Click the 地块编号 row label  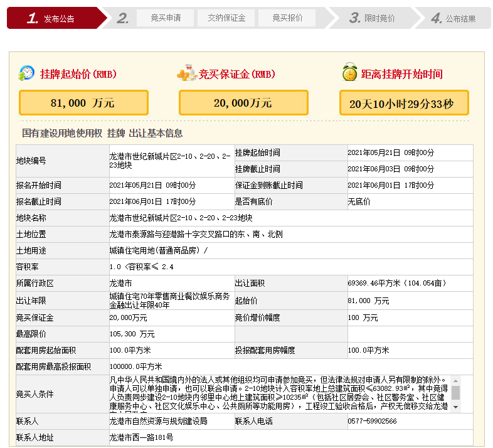(x=31, y=161)
